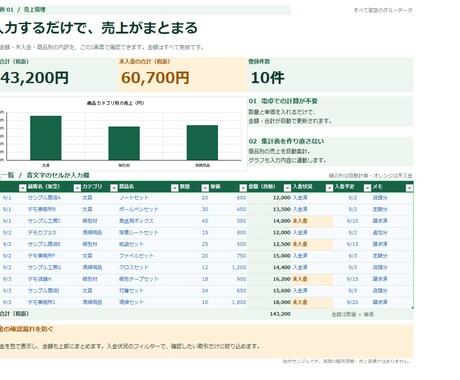This screenshot has width=460, height=380.
Task: Click the chart title 商品カテゴリ別の売上
Action: point(115,103)
